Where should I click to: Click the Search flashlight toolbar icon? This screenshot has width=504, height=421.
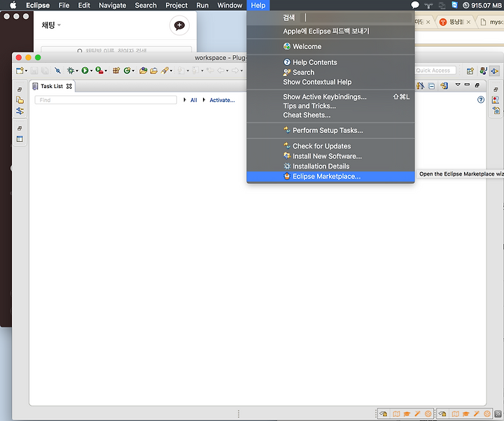(164, 71)
